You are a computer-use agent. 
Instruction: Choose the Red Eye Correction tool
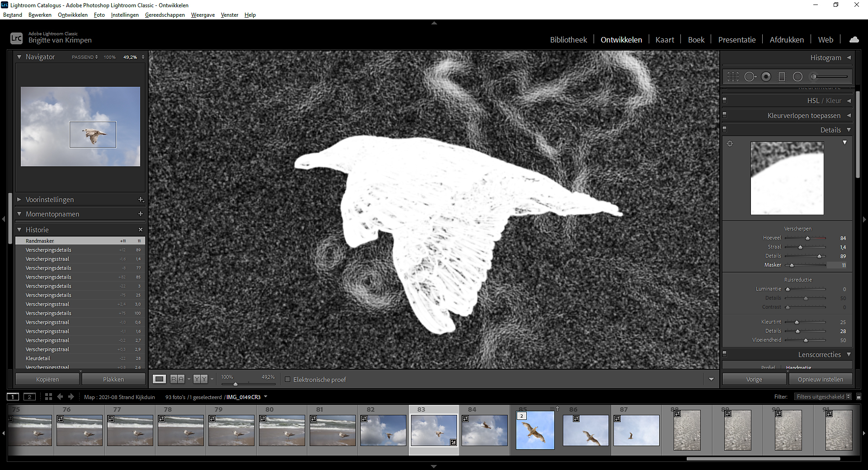tap(766, 77)
